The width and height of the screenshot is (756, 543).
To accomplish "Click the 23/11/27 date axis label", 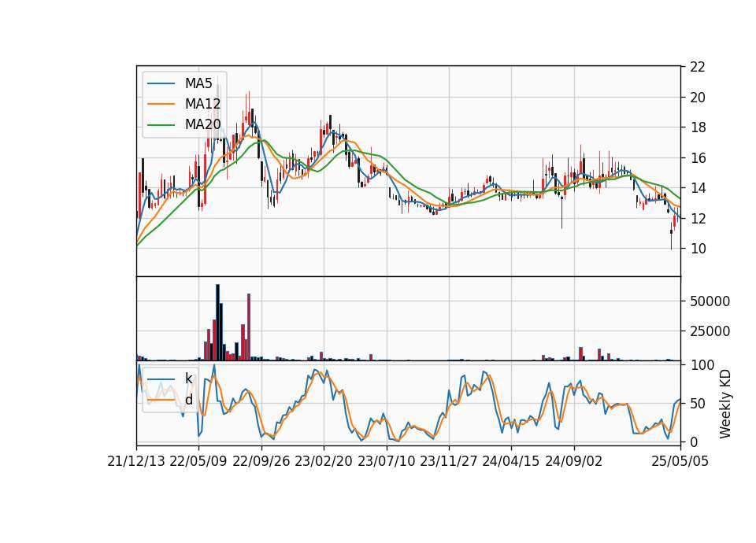I will (449, 462).
